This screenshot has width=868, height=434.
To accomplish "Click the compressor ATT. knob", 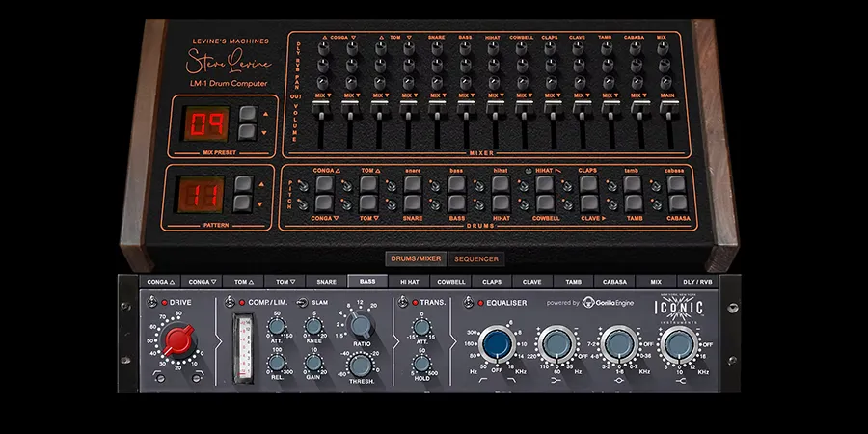I will point(276,326).
